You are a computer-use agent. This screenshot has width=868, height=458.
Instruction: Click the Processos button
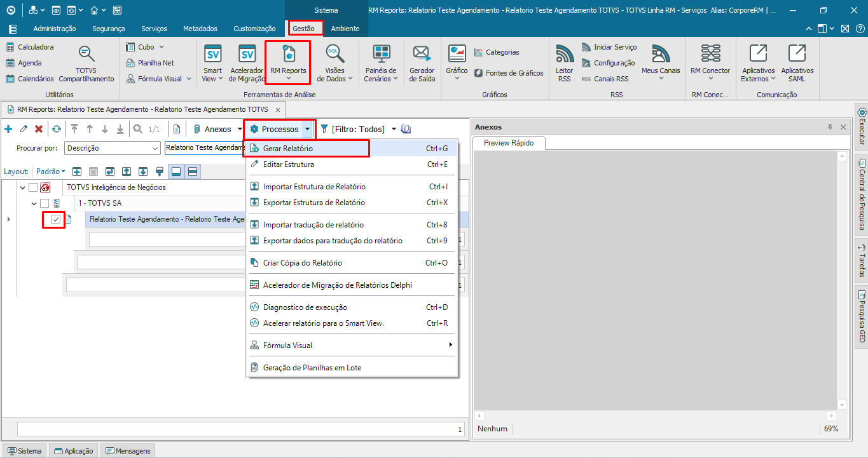point(274,129)
